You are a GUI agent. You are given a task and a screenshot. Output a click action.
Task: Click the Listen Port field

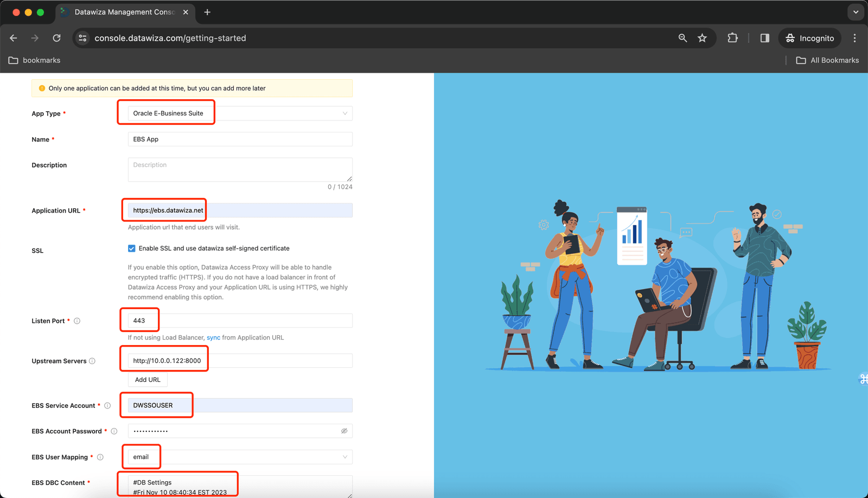coord(240,321)
